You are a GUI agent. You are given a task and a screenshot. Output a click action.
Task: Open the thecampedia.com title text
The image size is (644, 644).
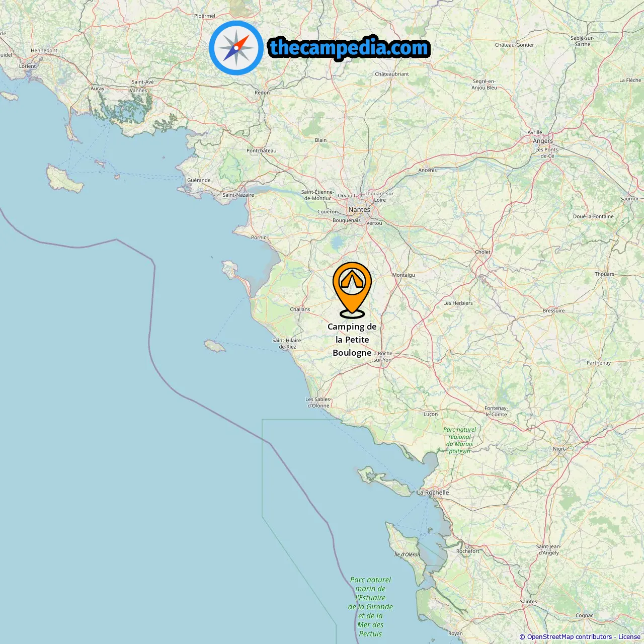(x=349, y=48)
